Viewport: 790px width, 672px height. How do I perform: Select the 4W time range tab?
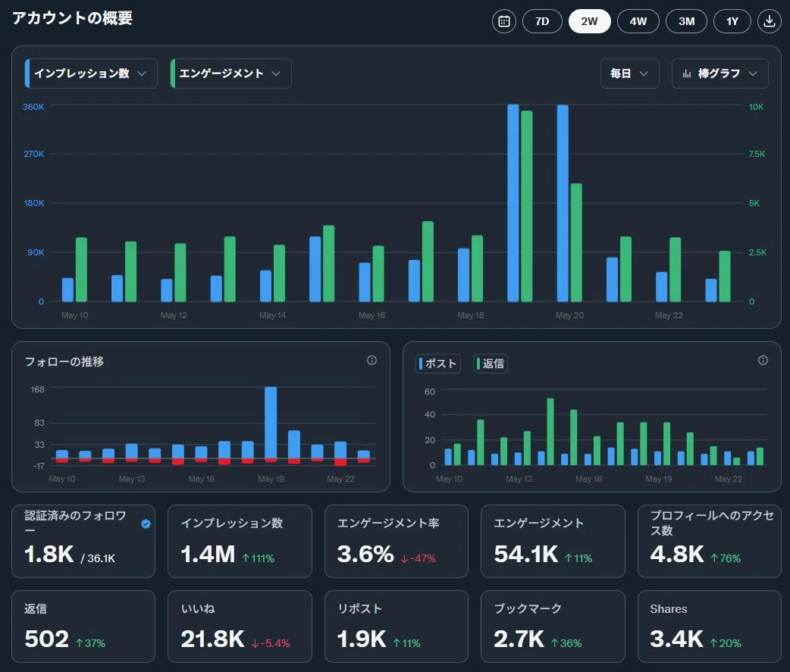638,21
